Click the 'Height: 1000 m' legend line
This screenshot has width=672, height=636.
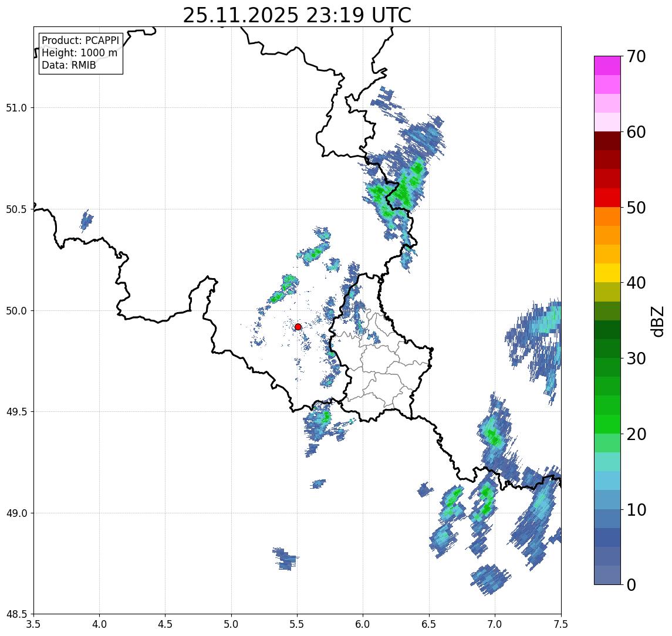coord(79,53)
